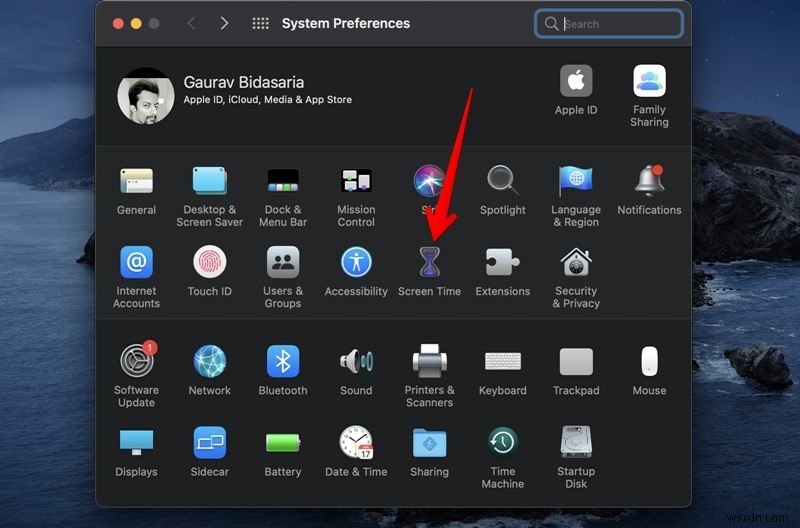Image resolution: width=800 pixels, height=528 pixels.
Task: Open Dock & Menu Bar settings
Action: click(x=283, y=182)
